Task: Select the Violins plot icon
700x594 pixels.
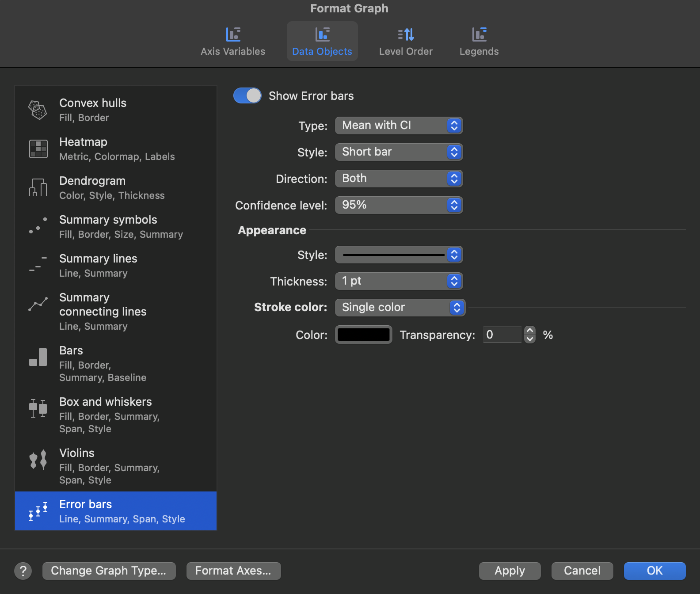Action: coord(38,460)
